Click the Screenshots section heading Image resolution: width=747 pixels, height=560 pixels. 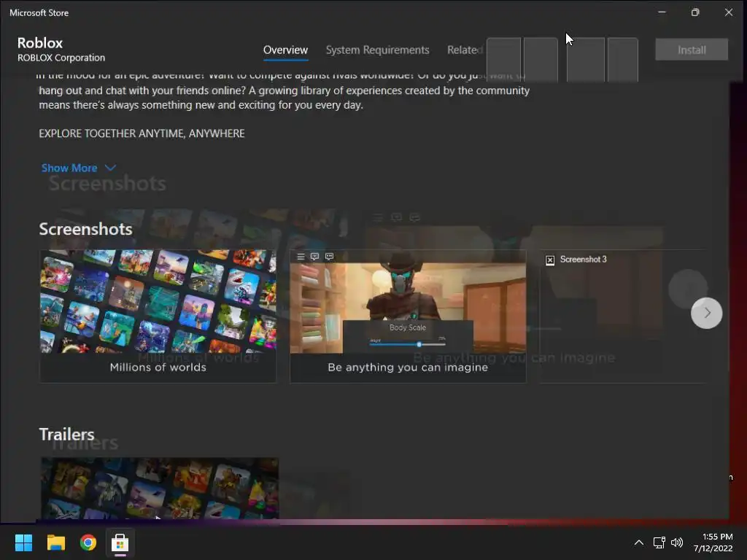(x=86, y=229)
